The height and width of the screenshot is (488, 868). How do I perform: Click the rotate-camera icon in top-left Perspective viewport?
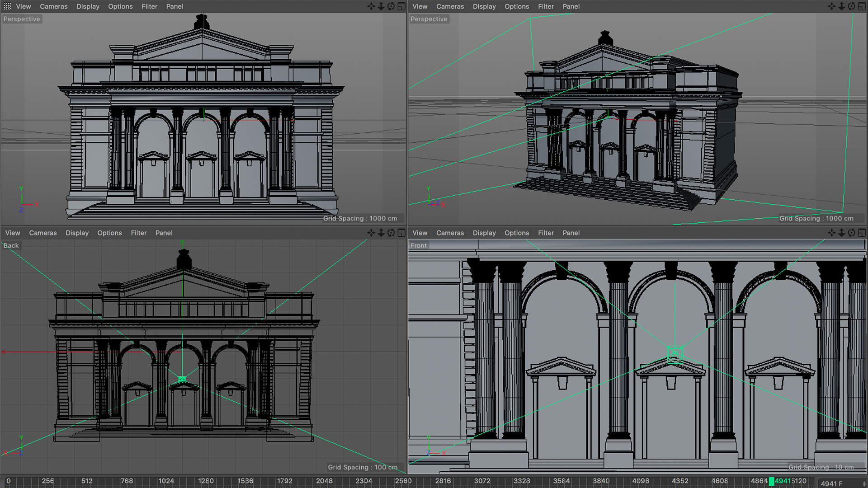pyautogui.click(x=391, y=6)
